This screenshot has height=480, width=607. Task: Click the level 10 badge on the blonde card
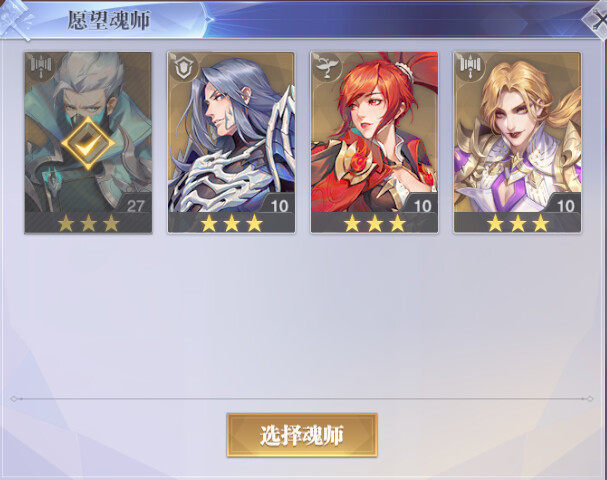tap(566, 205)
